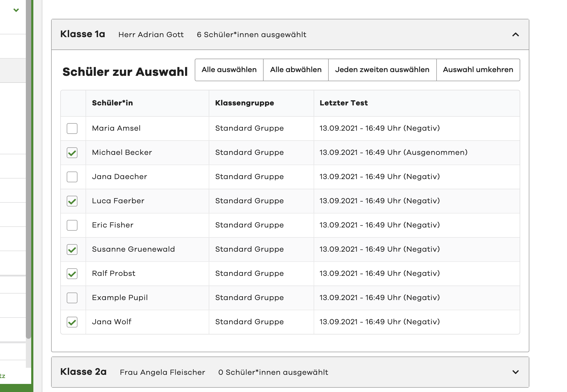
Task: Enable the checkbox next to Eric Fisher
Action: tap(72, 225)
